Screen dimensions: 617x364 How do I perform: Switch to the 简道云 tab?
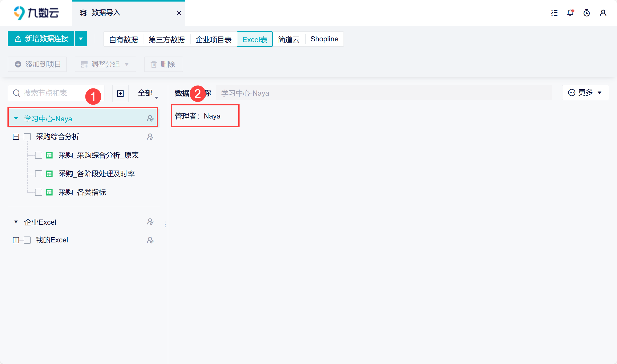point(289,39)
